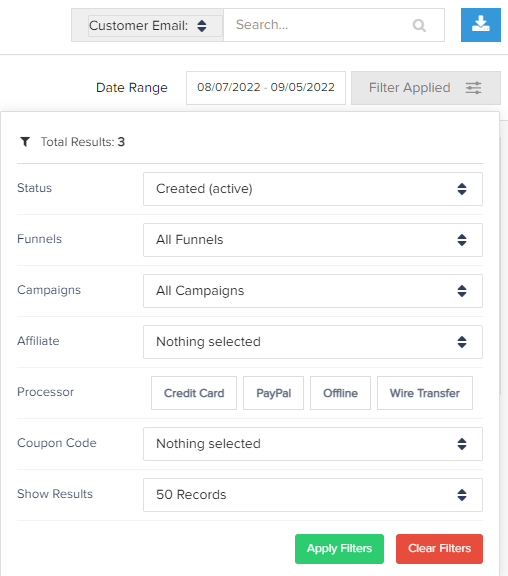This screenshot has width=508, height=576.
Task: Toggle the Offline processor filter
Action: tap(340, 393)
